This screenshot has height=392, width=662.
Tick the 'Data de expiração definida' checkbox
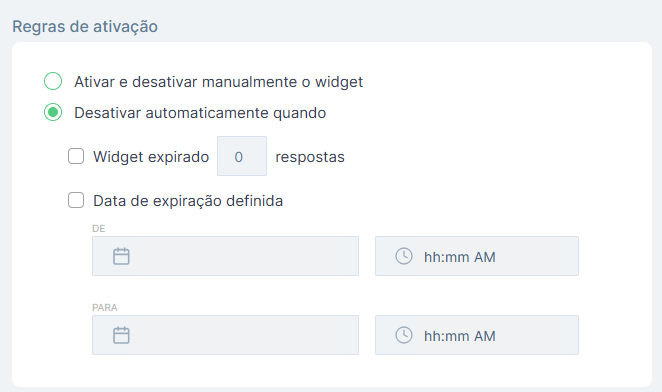coord(76,200)
